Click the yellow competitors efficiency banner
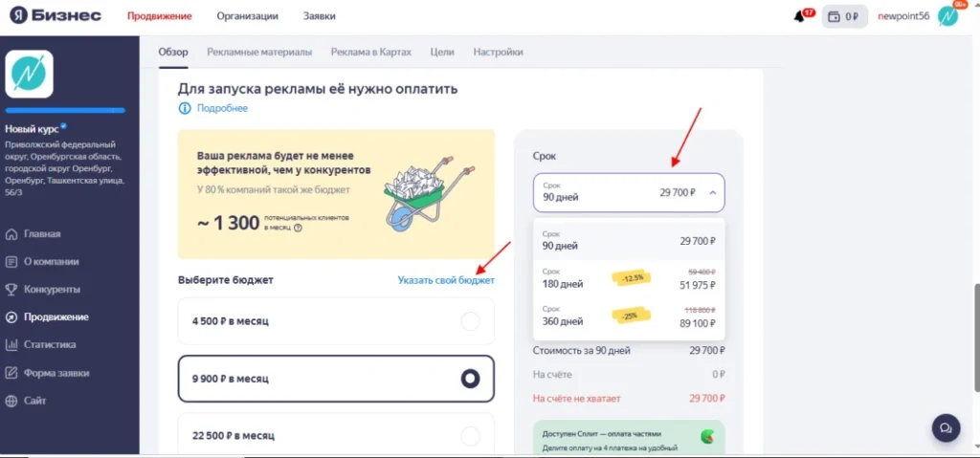The width and height of the screenshot is (980, 458). [336, 194]
